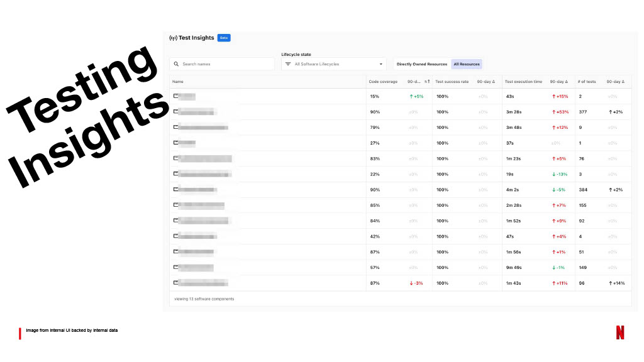Image resolution: width=644 pixels, height=362 pixels.
Task: Click the Beta badge next to Test Insights
Action: point(224,38)
